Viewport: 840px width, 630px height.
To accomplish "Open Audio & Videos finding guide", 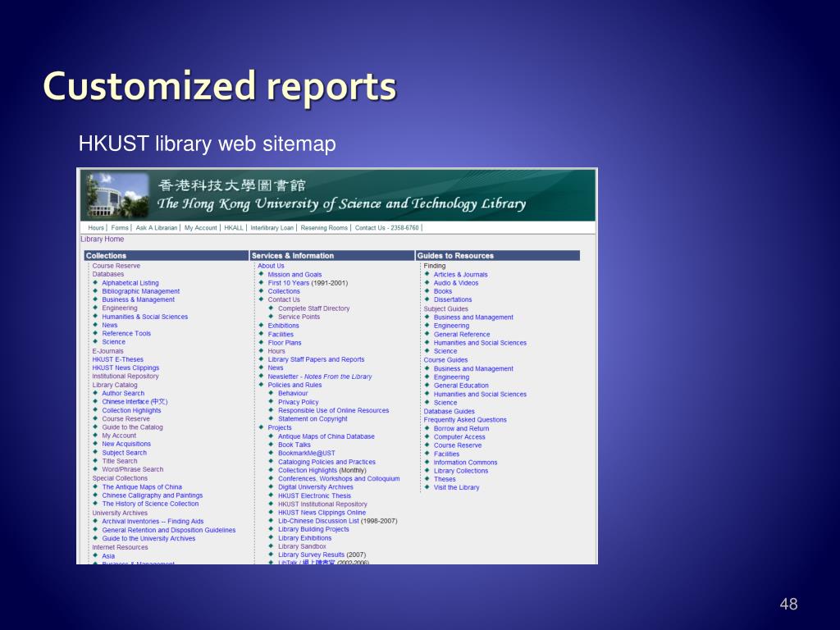I will click(456, 283).
